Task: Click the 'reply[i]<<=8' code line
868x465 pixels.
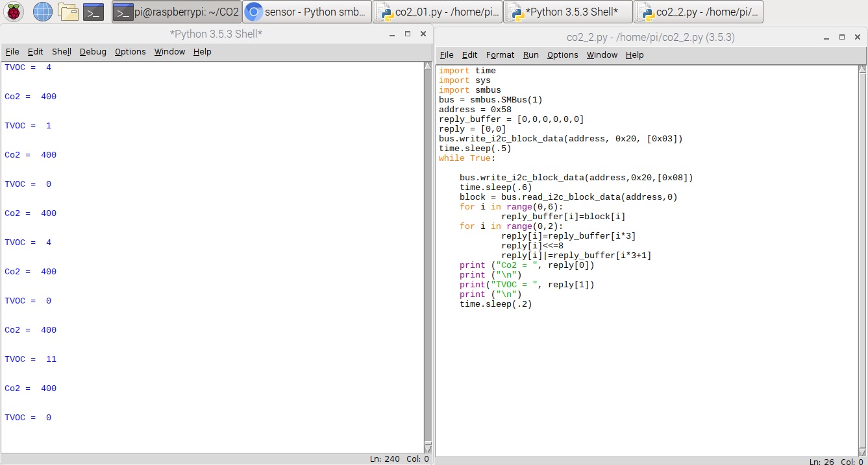Action: (x=532, y=246)
